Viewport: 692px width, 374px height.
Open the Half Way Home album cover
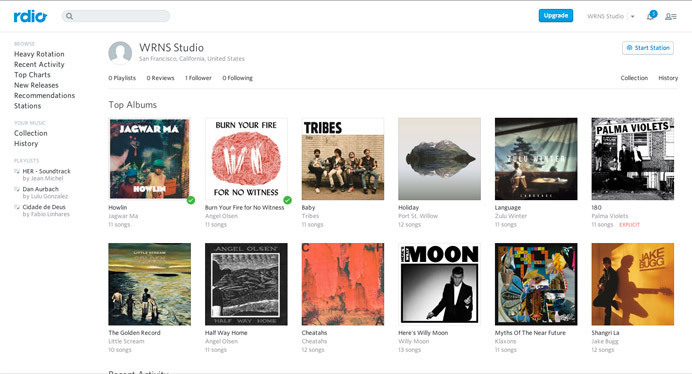(x=246, y=284)
